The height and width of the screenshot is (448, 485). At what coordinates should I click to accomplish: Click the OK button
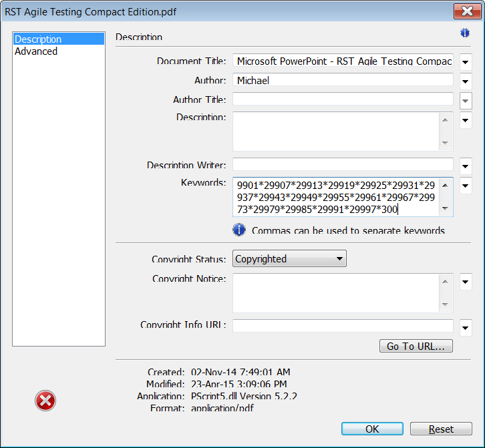point(372,429)
